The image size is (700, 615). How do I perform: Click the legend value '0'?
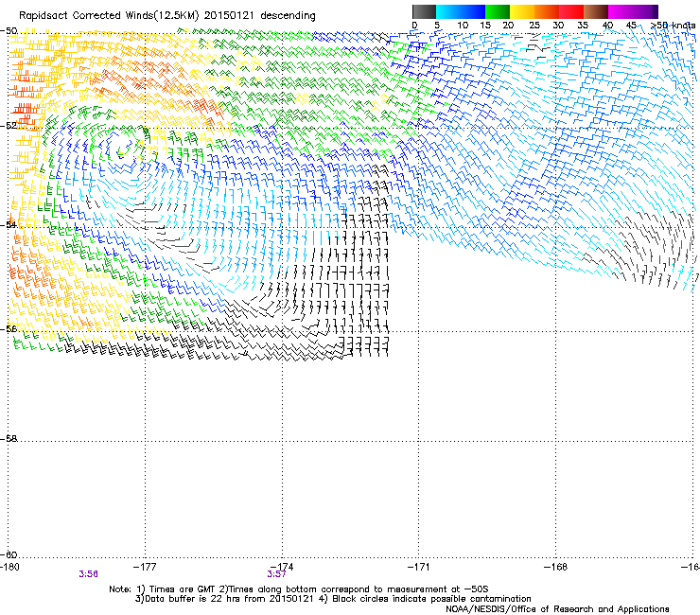414,26
